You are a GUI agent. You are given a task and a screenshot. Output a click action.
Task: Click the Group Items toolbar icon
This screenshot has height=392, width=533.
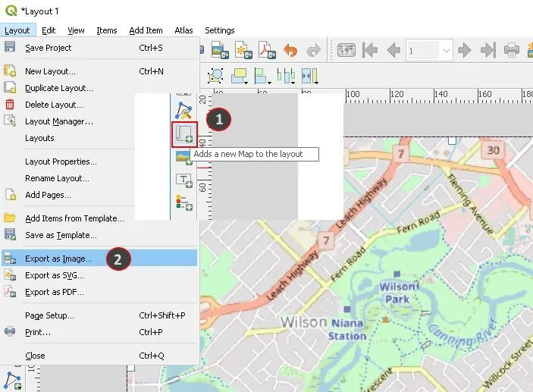click(215, 76)
